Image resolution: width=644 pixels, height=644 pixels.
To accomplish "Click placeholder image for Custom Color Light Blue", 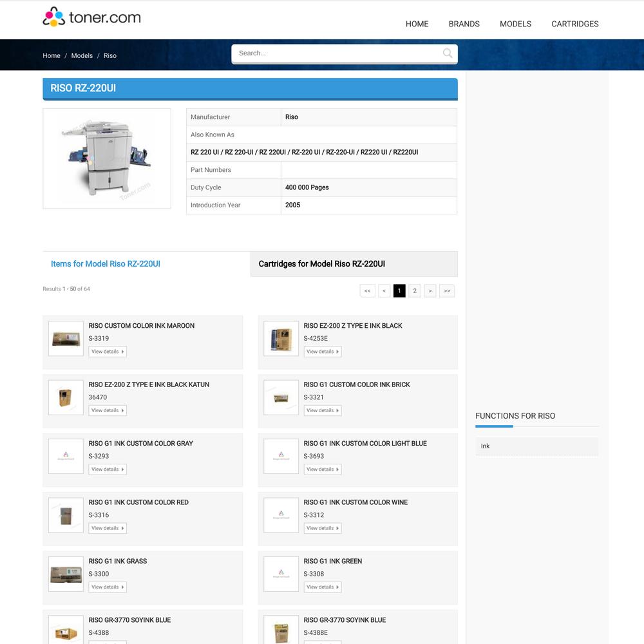I will point(281,456).
